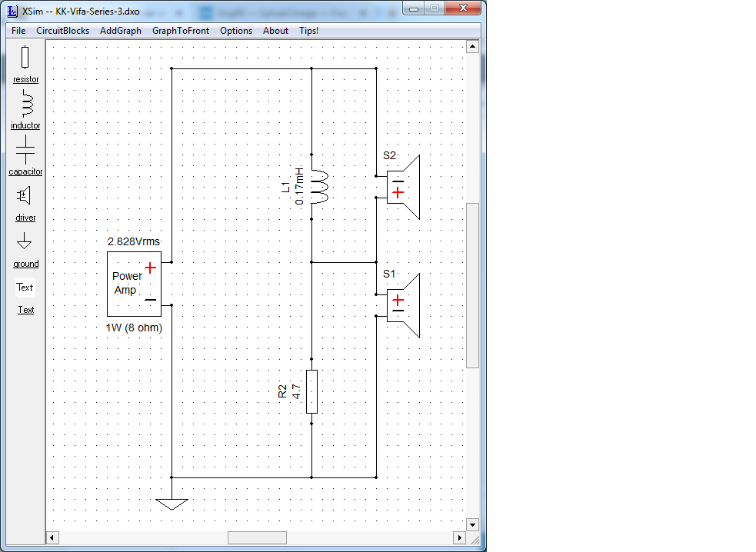Click the 0.17mH inductor value
The image size is (756, 552).
pos(299,186)
